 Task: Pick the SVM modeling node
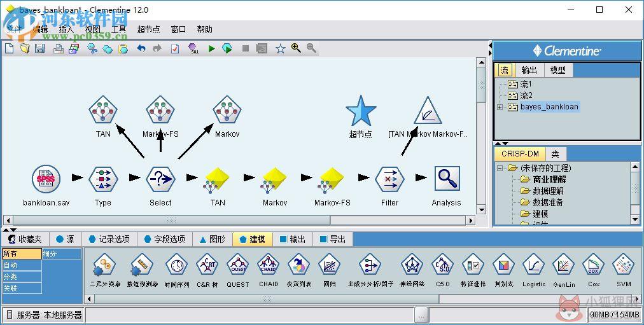pos(624,265)
